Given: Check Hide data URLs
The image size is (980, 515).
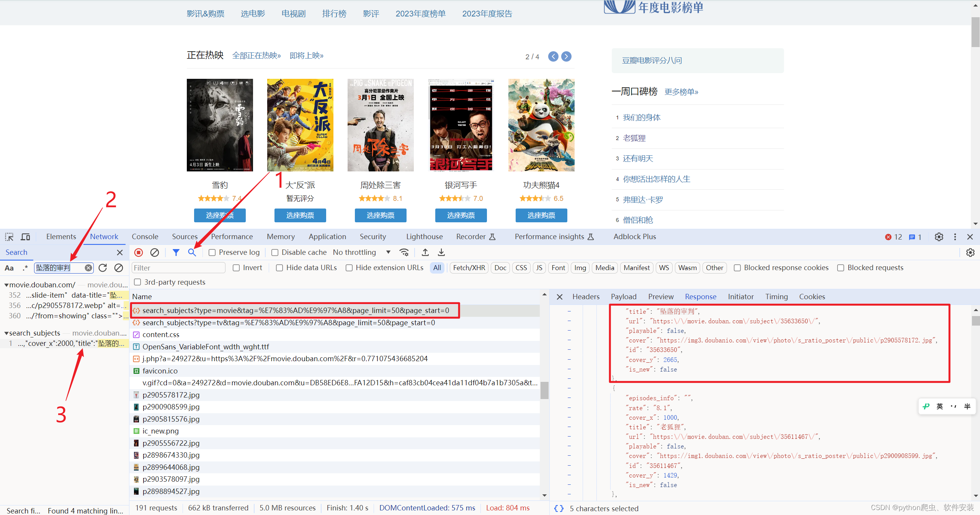Looking at the screenshot, I should click(x=279, y=268).
